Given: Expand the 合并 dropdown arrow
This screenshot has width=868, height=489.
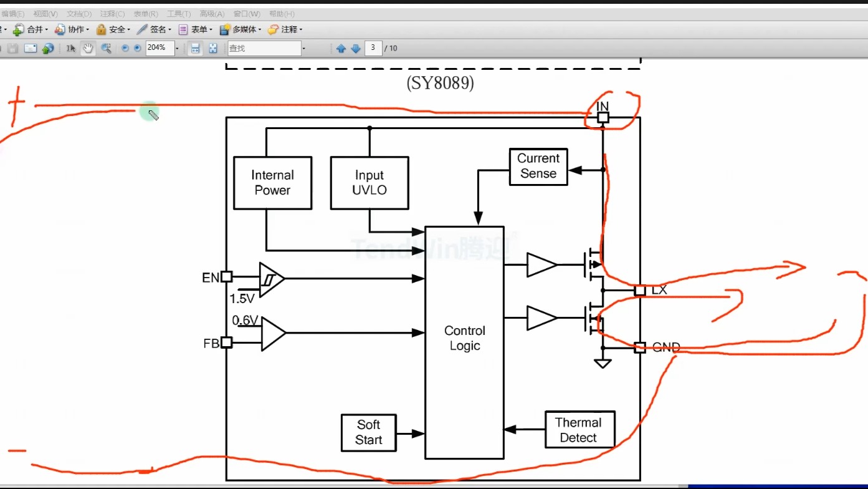Looking at the screenshot, I should [47, 29].
